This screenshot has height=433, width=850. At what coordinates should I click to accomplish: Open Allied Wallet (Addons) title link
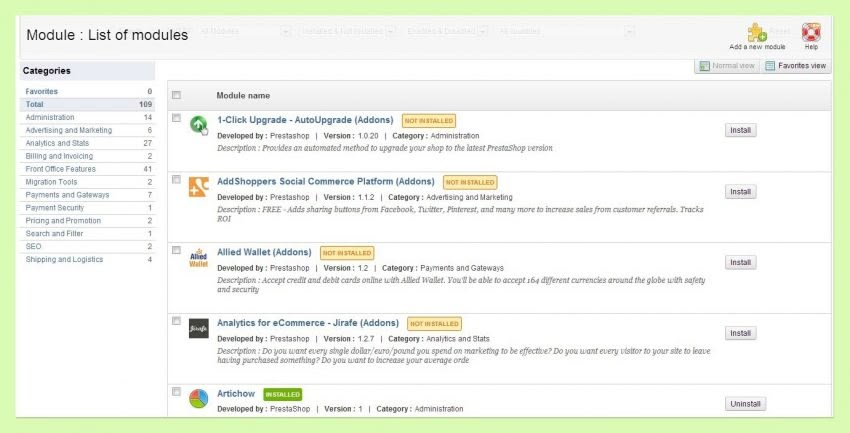(265, 252)
